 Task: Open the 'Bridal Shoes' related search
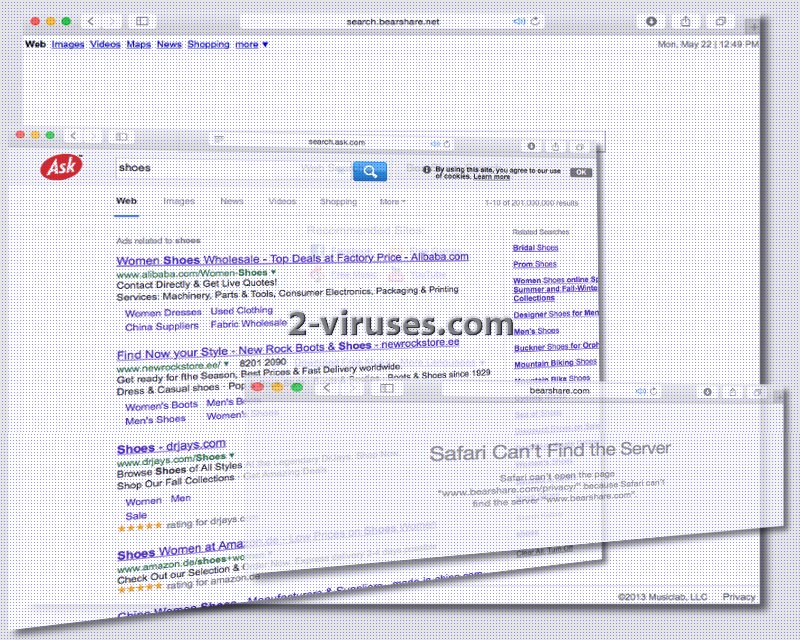click(x=535, y=247)
